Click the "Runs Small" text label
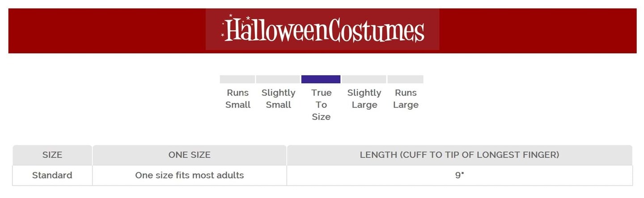Image resolution: width=644 pixels, height=198 pixels. tap(237, 99)
